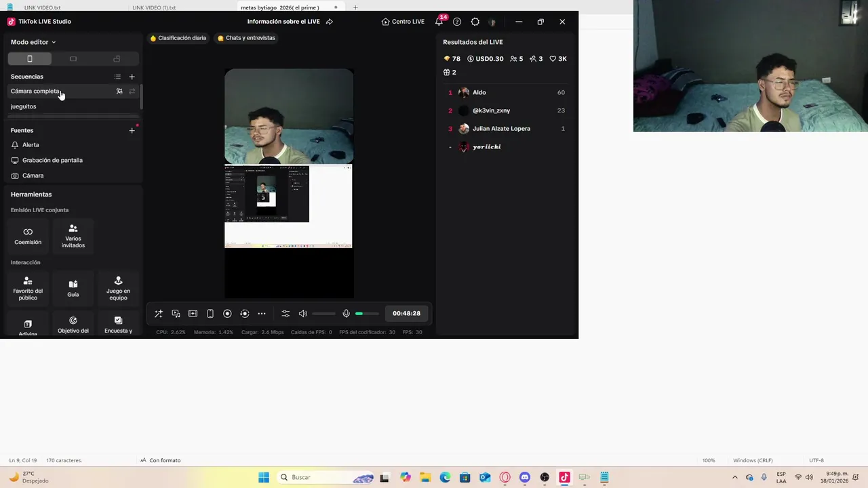Click Secuencias list scrollbar
Viewport: 868px width, 488px height.
pyautogui.click(x=141, y=98)
